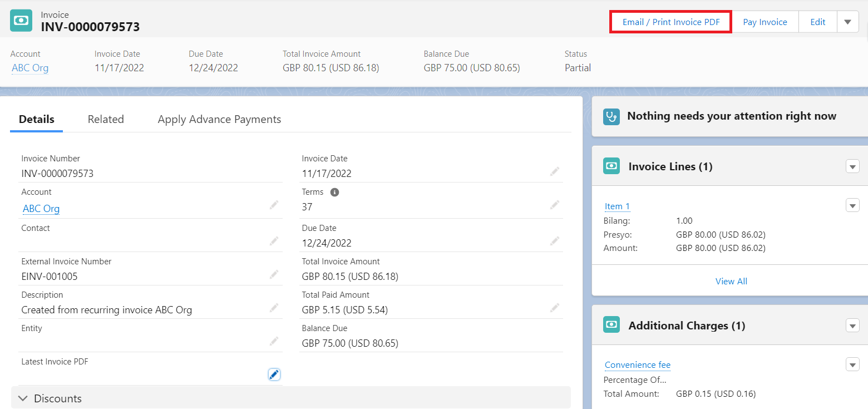
Task: Edit the Account field pencil icon
Action: click(x=274, y=205)
